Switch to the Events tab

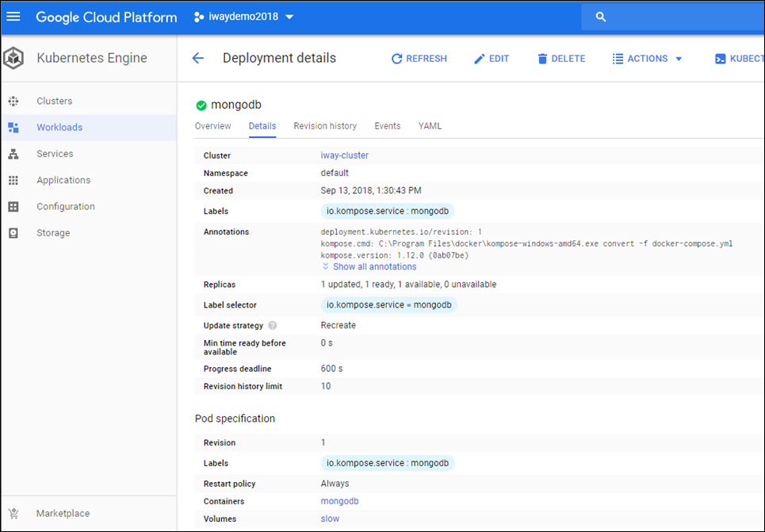(388, 126)
